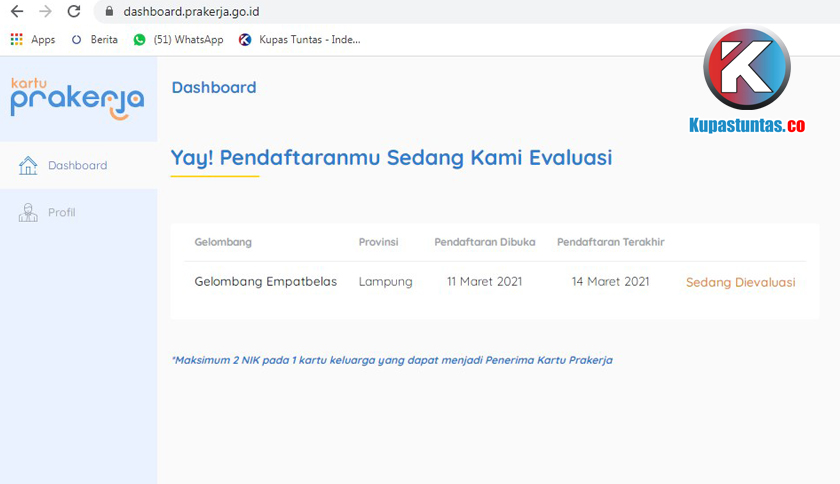Open the Apps grid icon in bookmarks bar
Screen dimensions: 840x484
(17, 39)
